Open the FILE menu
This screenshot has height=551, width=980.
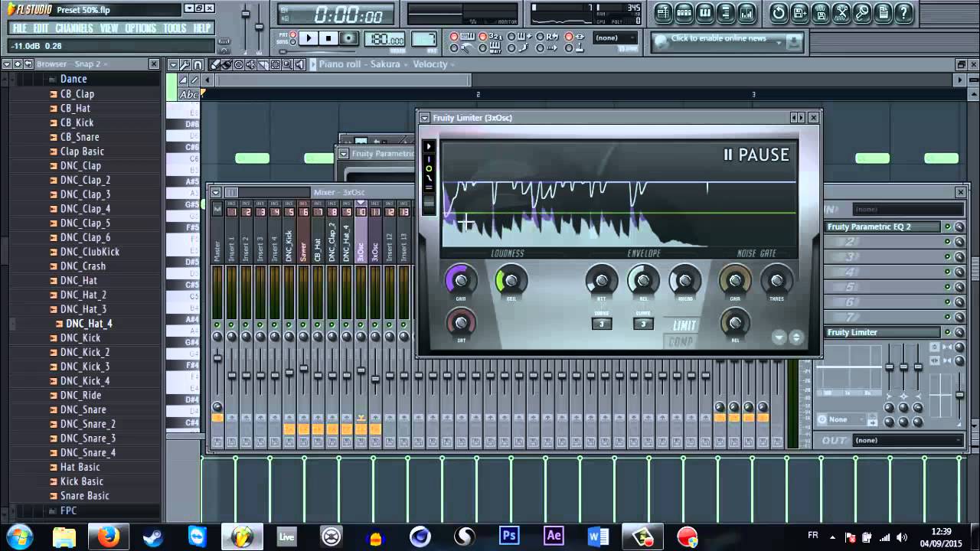pos(20,28)
